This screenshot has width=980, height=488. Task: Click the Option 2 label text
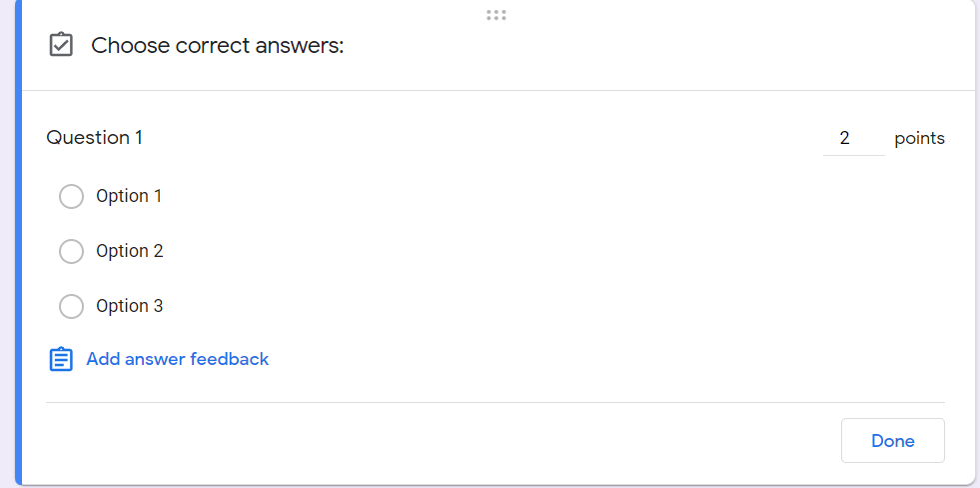click(x=130, y=251)
